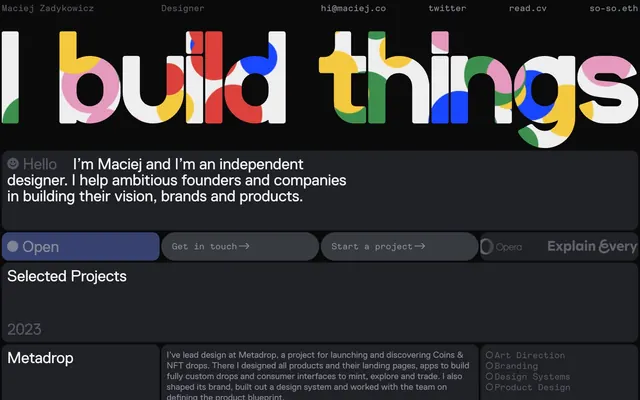Click the blue Open availability pill
Screen dimensions: 640x400
pyautogui.click(x=81, y=246)
